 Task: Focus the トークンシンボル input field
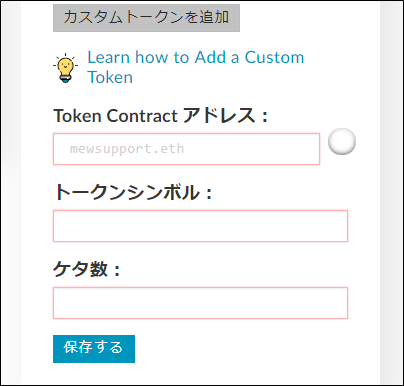[x=200, y=226]
